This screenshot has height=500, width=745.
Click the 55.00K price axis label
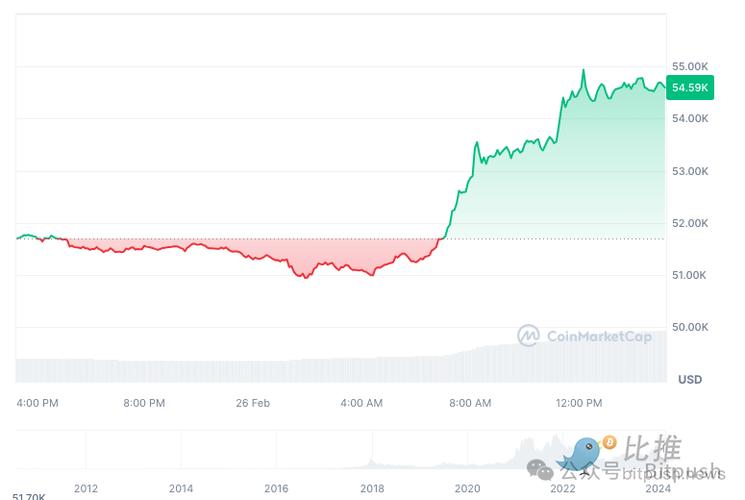690,66
